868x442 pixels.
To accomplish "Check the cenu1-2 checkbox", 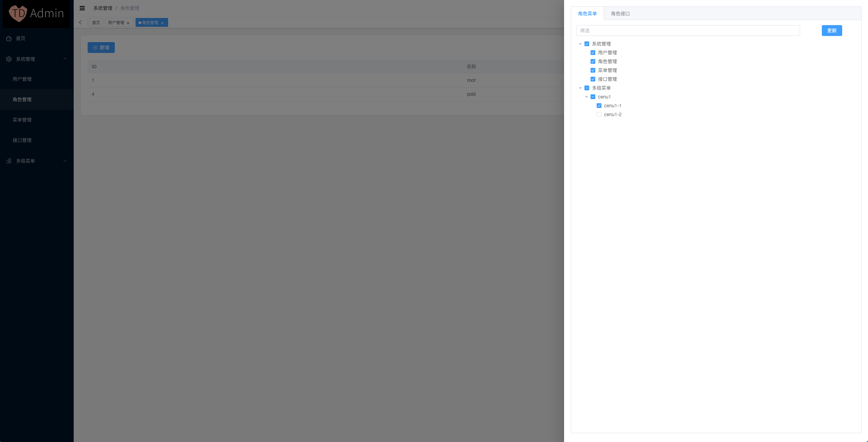I will [x=599, y=114].
